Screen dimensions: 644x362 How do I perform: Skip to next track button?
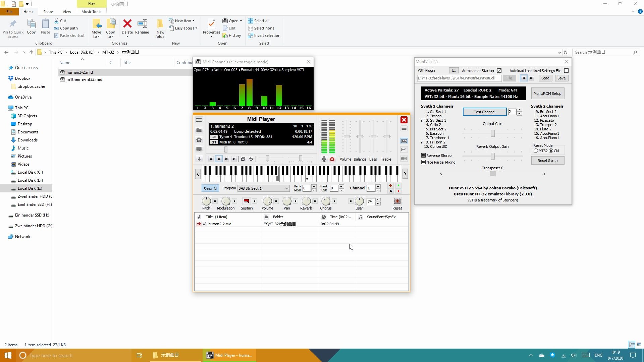pos(234,159)
